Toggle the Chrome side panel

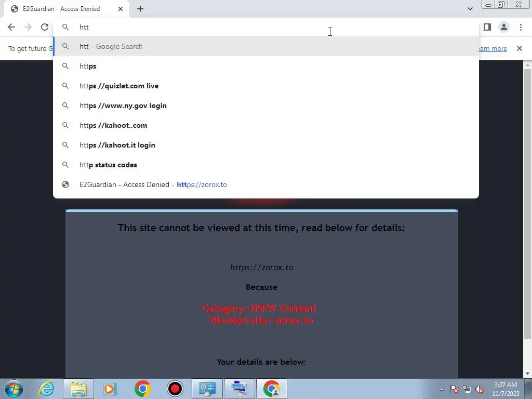(x=487, y=27)
